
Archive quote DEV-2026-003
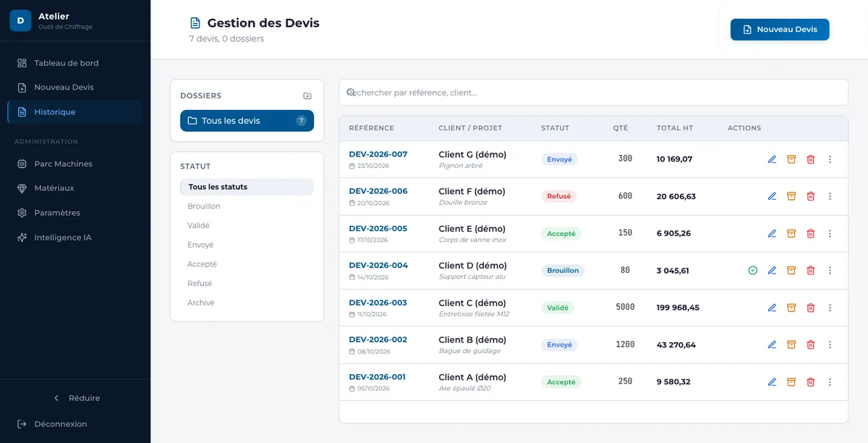pyautogui.click(x=791, y=308)
